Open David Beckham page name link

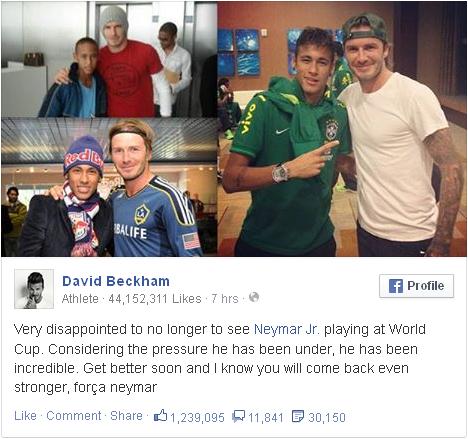click(x=116, y=281)
